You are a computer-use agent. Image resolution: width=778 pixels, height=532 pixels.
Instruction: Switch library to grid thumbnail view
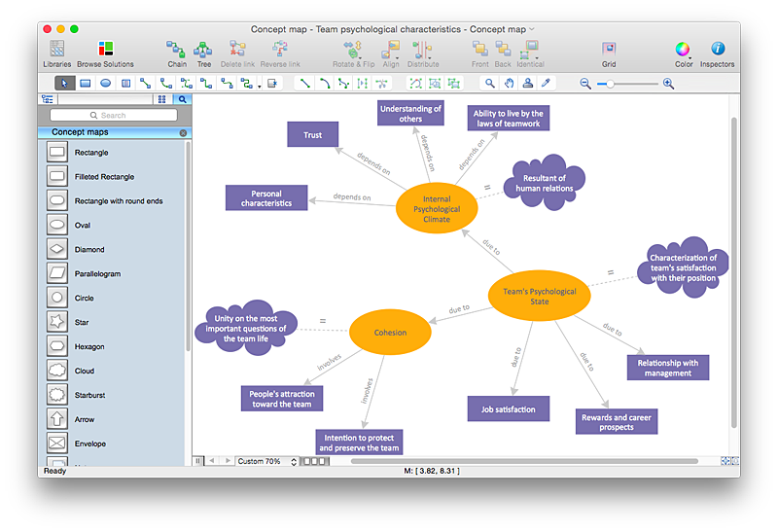tap(162, 99)
